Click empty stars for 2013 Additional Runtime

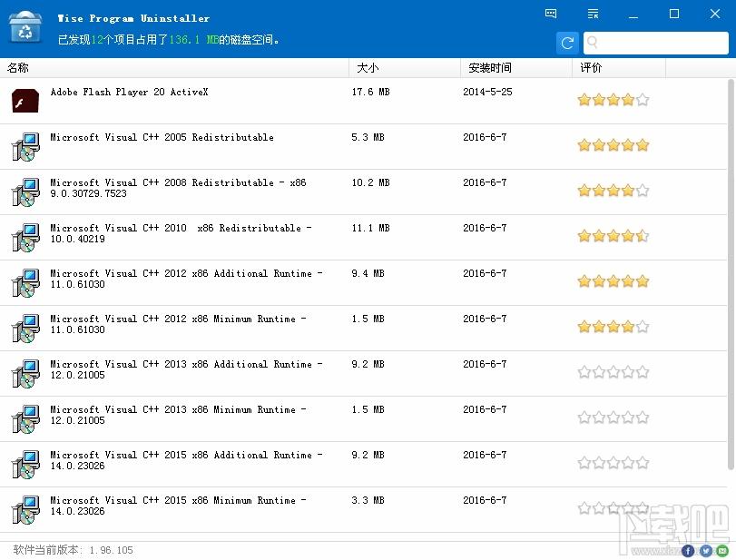click(613, 372)
